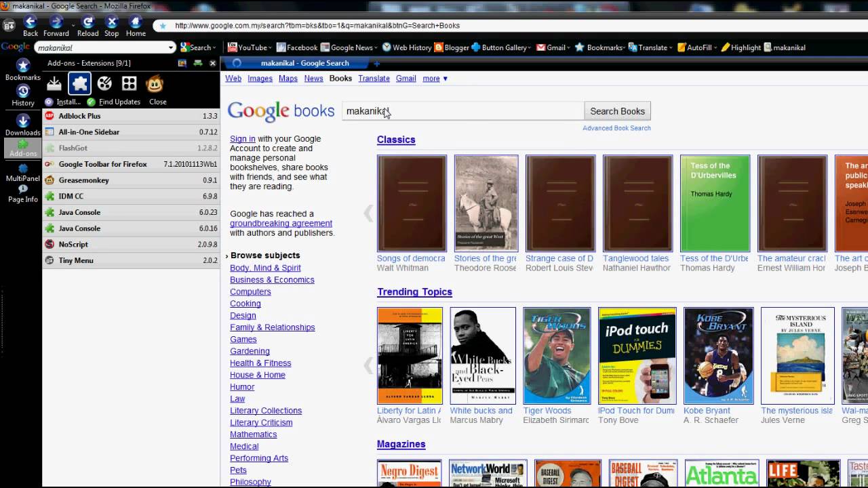
Task: Open Google toolbar search box dropdown
Action: (171, 47)
